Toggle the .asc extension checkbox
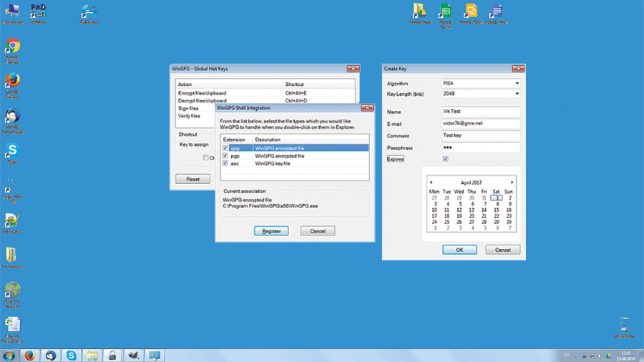The width and height of the screenshot is (644, 362). [x=225, y=163]
